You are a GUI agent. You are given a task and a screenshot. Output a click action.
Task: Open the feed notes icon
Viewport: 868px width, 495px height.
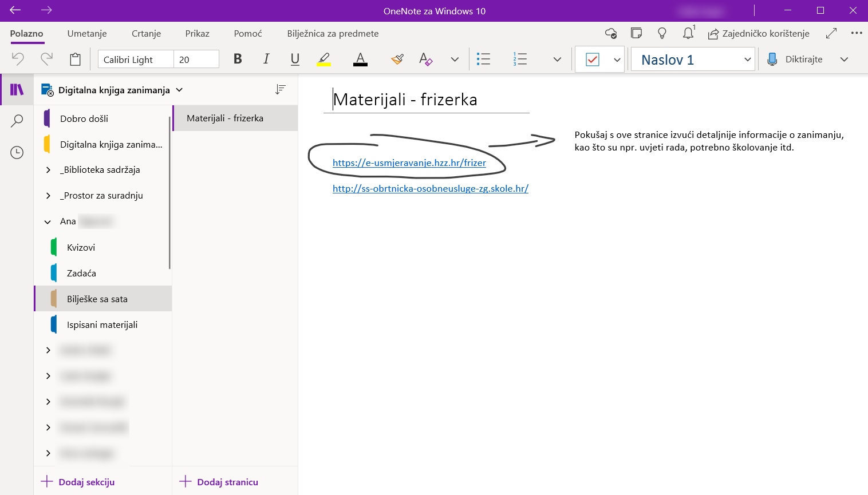(636, 33)
